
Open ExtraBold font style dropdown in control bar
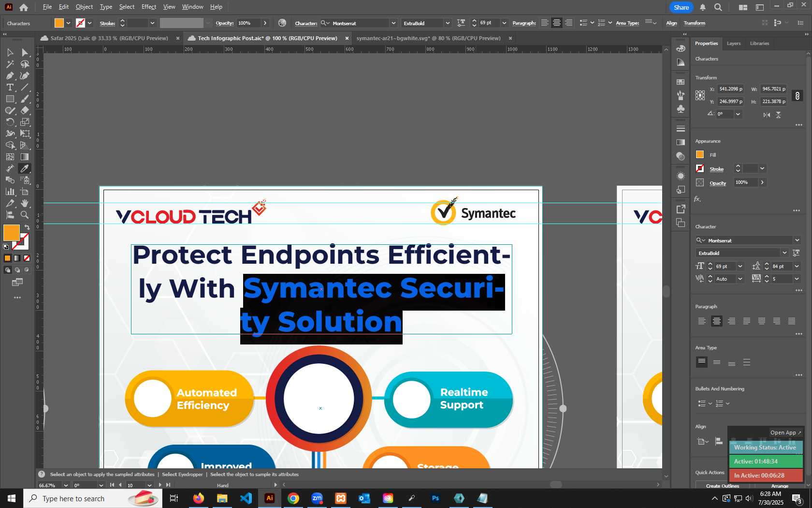click(448, 23)
